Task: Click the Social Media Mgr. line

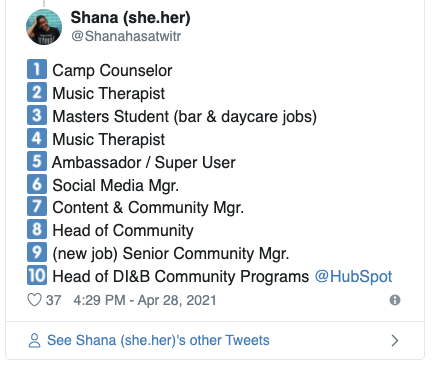Action: click(x=116, y=186)
